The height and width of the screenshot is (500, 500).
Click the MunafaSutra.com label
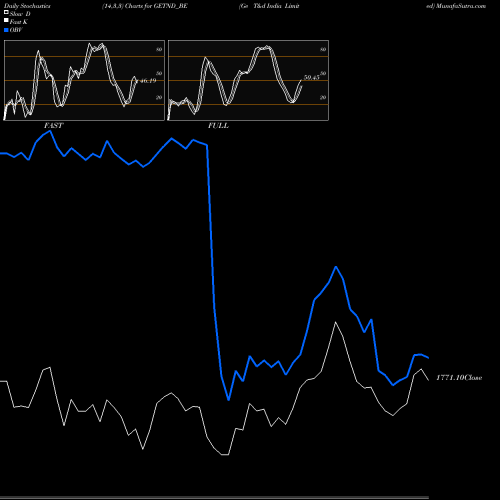pos(460,6)
